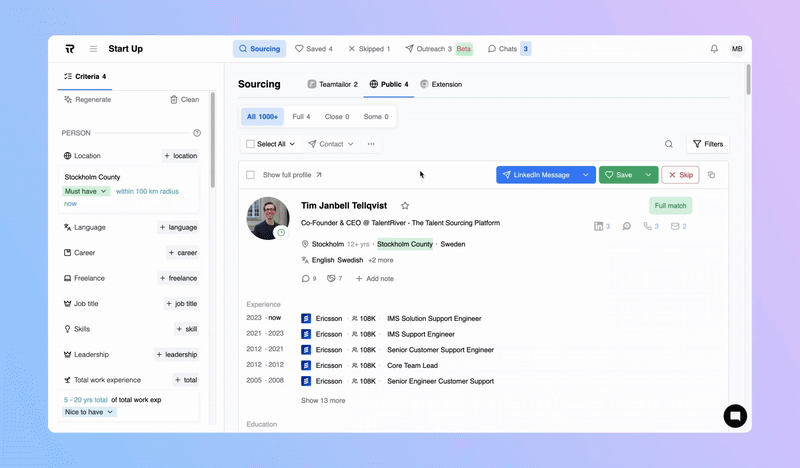Image resolution: width=800 pixels, height=468 pixels.
Task: Click the search magnifier icon in results
Action: click(x=669, y=144)
